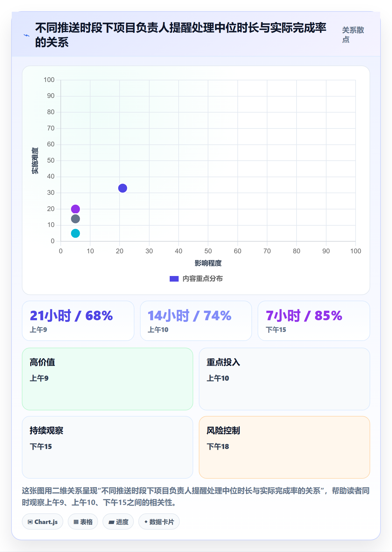Open the 持续观察 quadrant card
The image size is (392, 552).
(x=108, y=447)
